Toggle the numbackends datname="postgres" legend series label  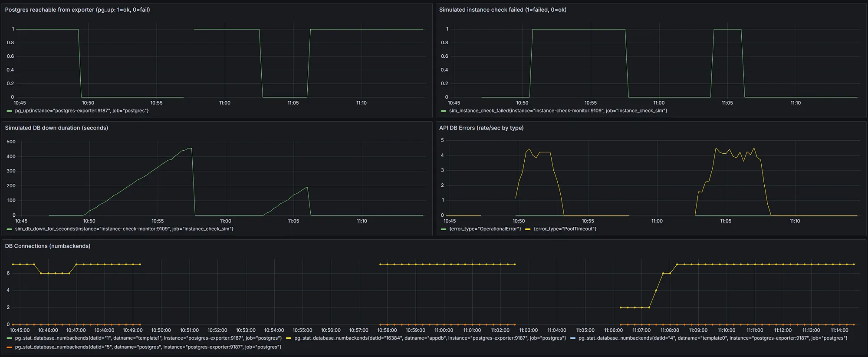148,347
